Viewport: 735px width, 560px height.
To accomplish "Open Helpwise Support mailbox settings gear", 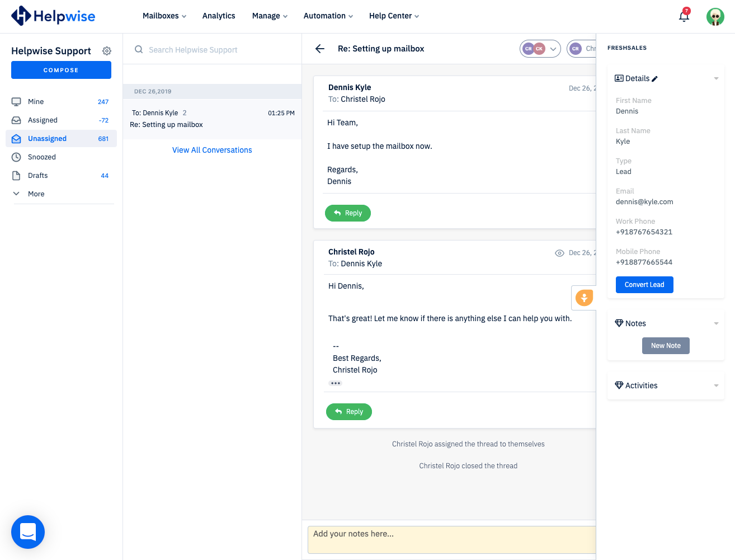I will pyautogui.click(x=107, y=50).
